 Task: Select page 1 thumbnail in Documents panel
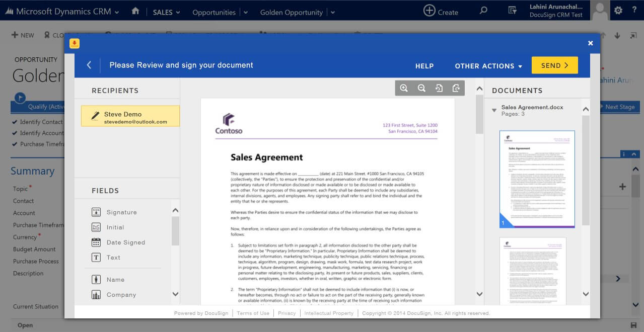pos(537,179)
